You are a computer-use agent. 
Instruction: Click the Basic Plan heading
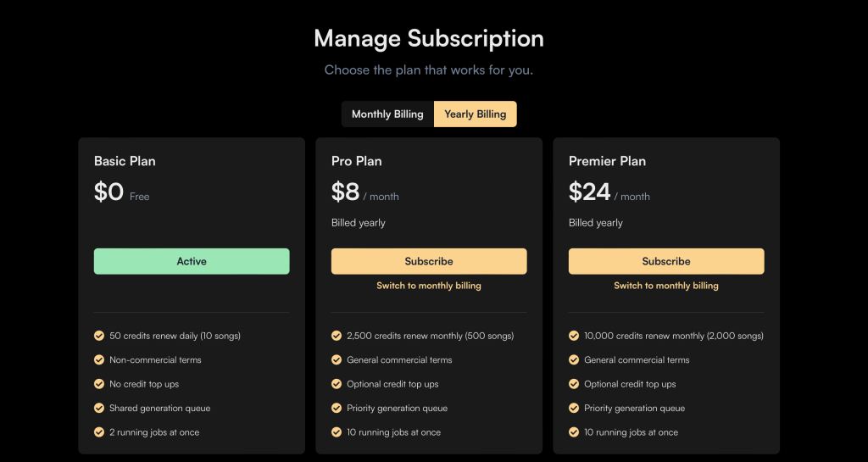125,161
